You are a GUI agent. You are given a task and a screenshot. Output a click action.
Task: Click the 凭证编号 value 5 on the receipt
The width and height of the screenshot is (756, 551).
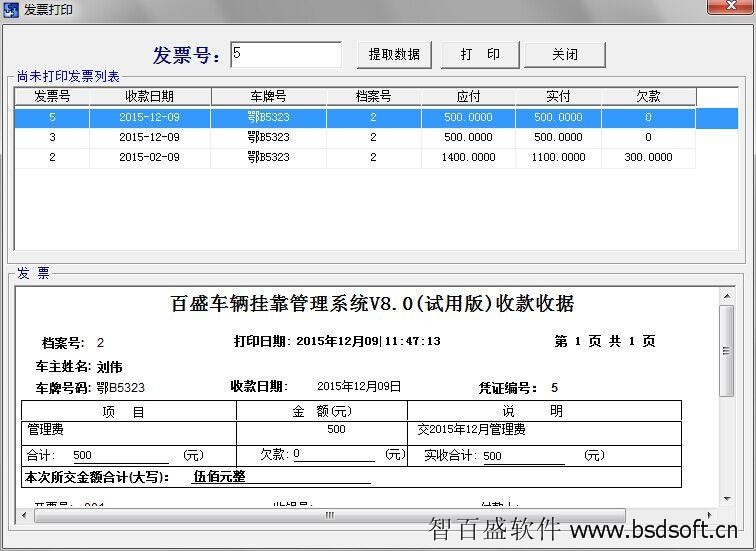click(x=554, y=388)
